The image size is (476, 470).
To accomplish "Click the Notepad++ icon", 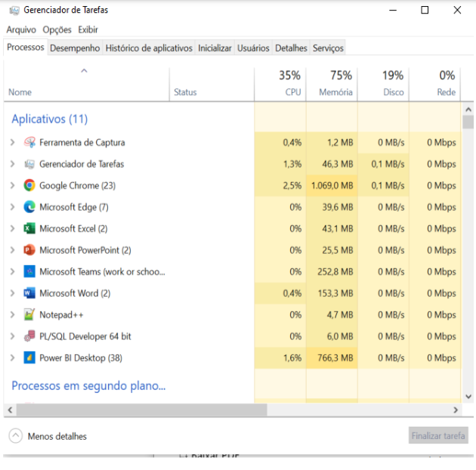I will (29, 314).
